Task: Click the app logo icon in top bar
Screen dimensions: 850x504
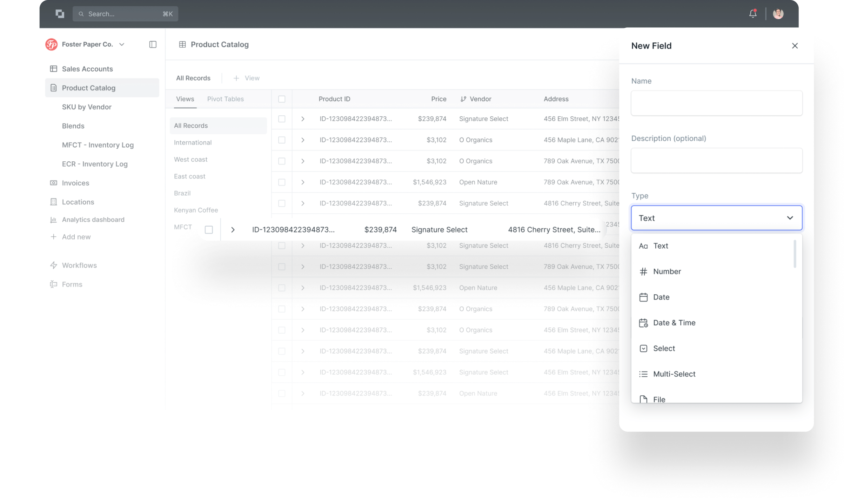Action: [60, 14]
